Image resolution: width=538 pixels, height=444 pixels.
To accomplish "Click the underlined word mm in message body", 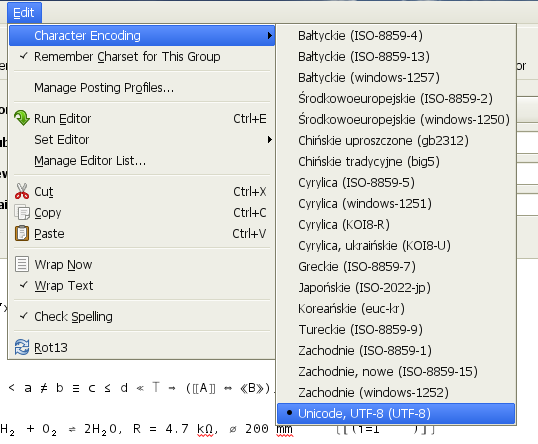I will [284, 430].
